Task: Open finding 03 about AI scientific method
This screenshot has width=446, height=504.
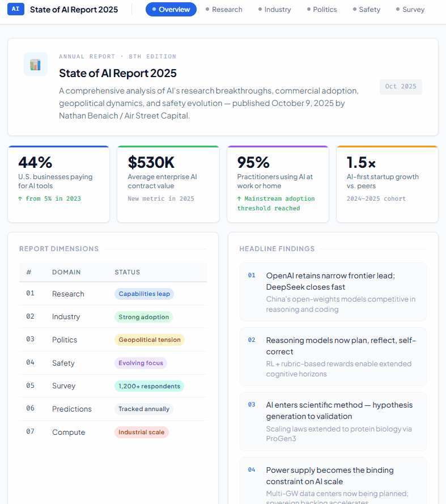Action: 333,421
